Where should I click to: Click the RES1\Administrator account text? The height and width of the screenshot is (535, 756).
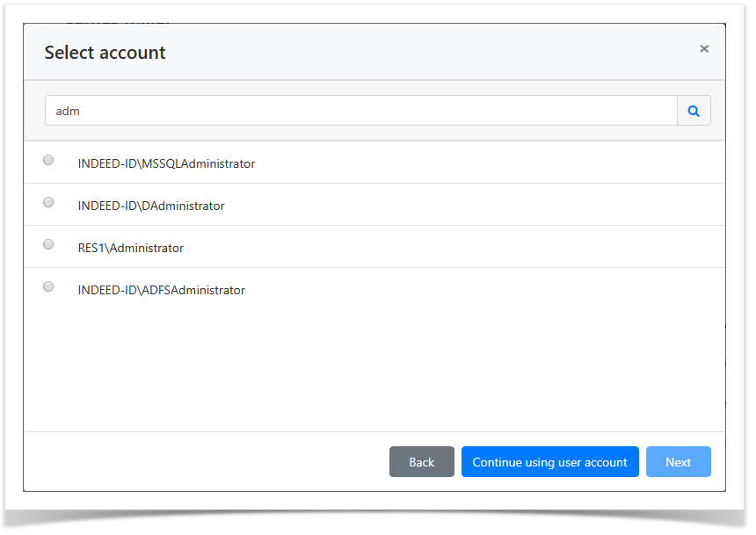[x=131, y=248]
